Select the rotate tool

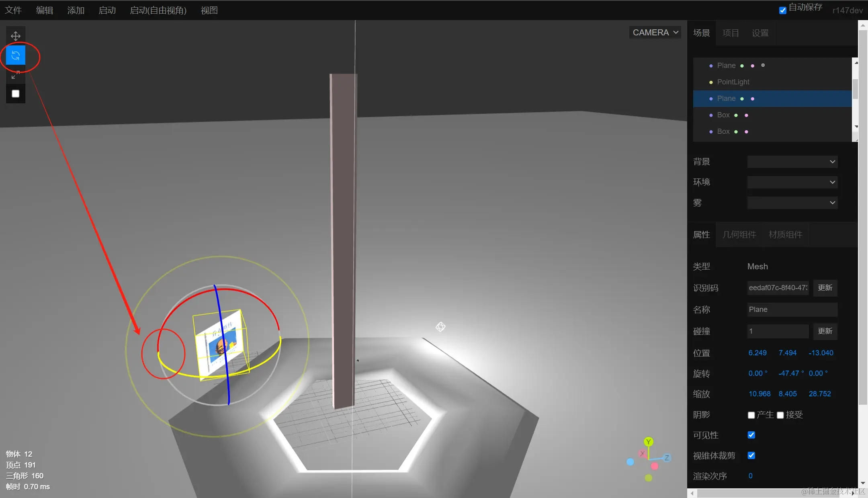(16, 55)
